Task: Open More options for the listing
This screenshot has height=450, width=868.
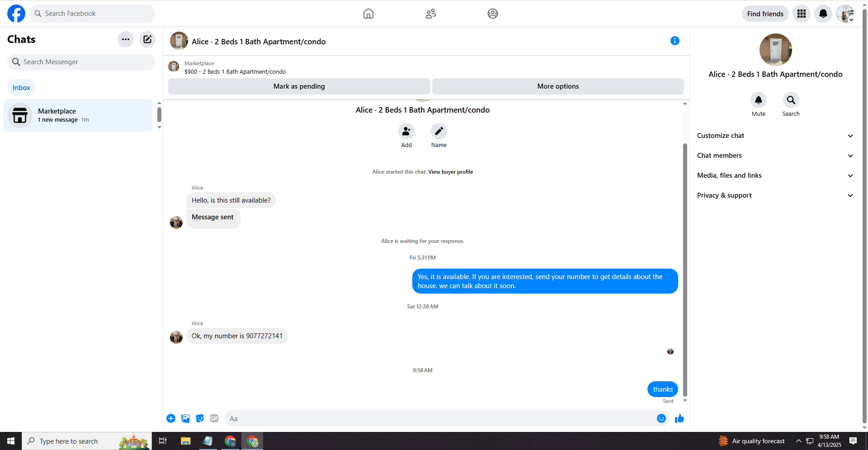Action: [558, 86]
